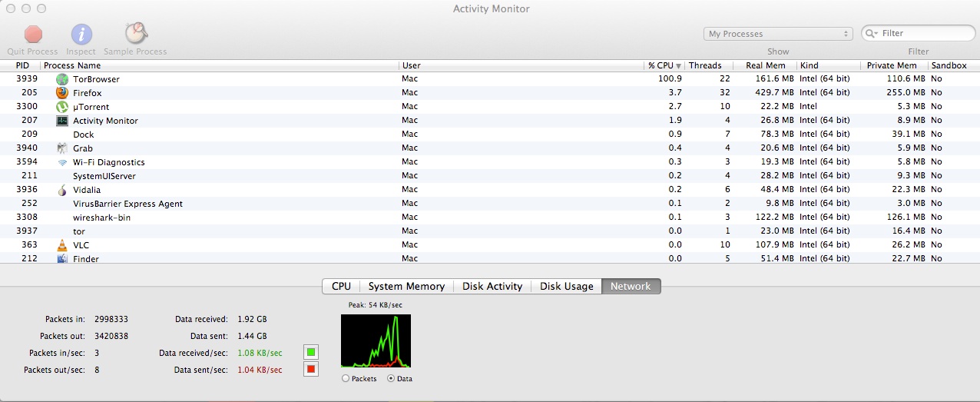The height and width of the screenshot is (402, 980).
Task: Select the Dock process row
Action: click(x=490, y=135)
